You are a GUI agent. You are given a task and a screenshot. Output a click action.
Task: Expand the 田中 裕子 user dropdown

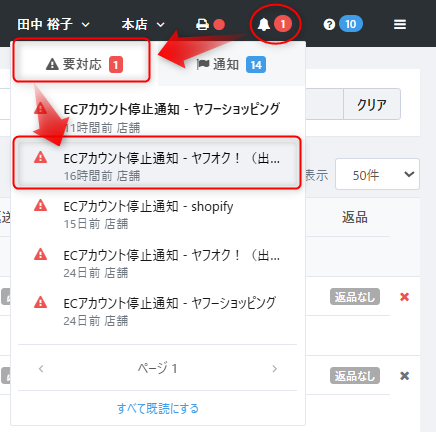[53, 24]
